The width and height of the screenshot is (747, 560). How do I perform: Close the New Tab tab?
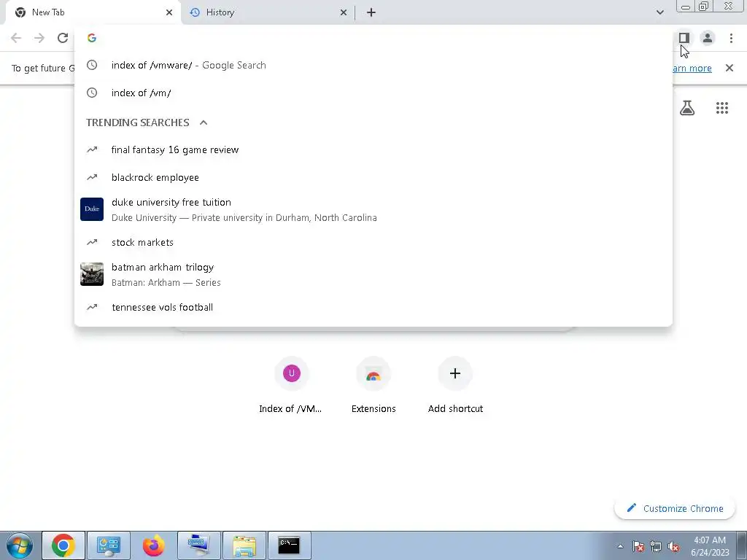click(169, 12)
